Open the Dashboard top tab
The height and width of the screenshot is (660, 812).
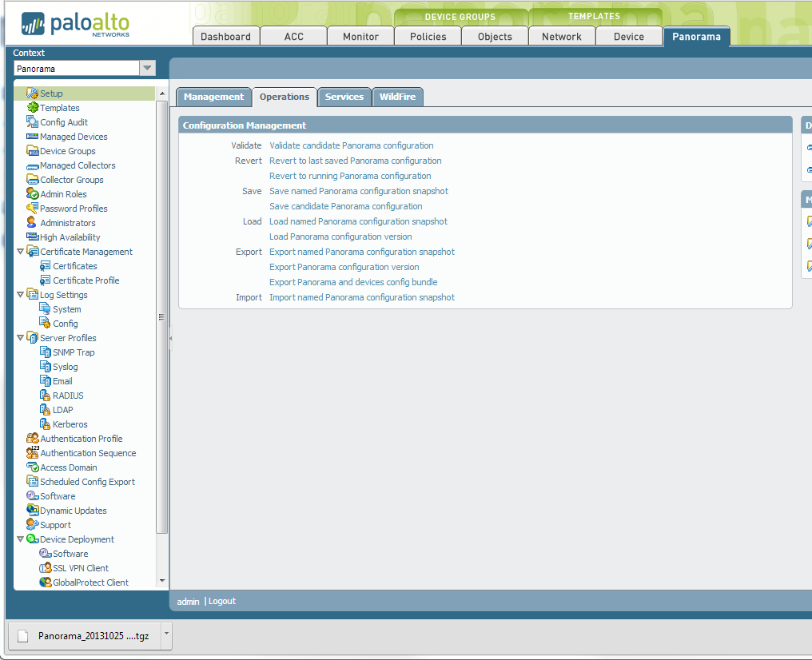click(226, 36)
